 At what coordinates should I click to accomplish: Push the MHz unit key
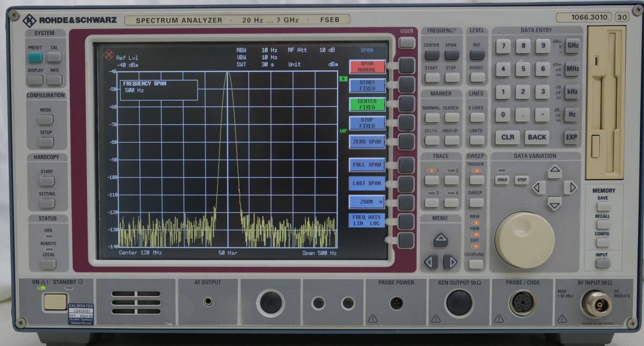[572, 69]
